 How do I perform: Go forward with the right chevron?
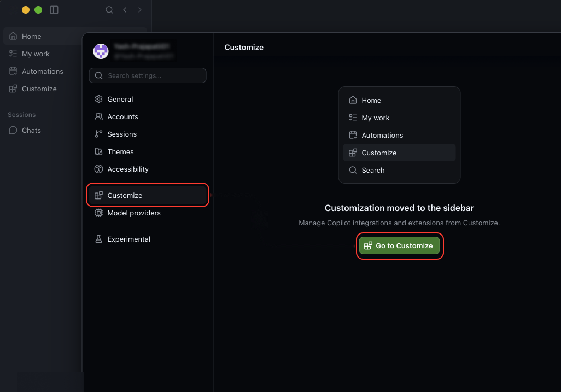click(x=139, y=10)
